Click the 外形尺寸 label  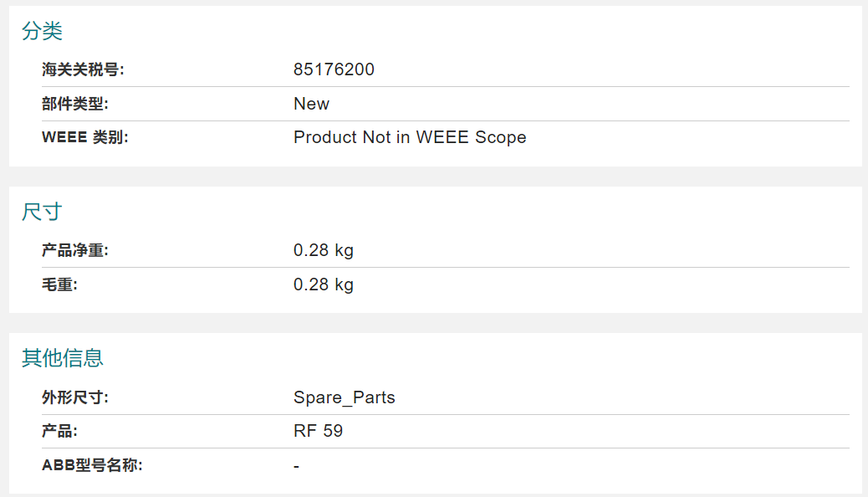point(75,397)
